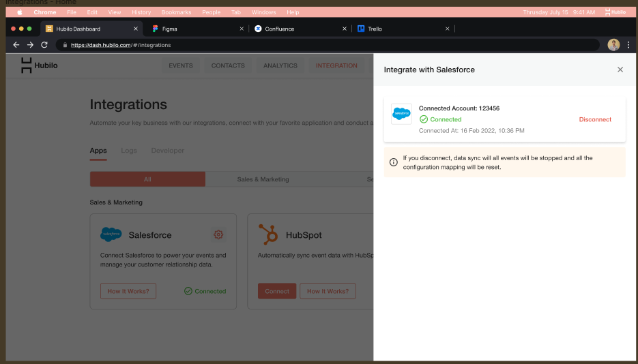Open Chrome's three-dot menu
This screenshot has width=638, height=364.
pos(628,45)
